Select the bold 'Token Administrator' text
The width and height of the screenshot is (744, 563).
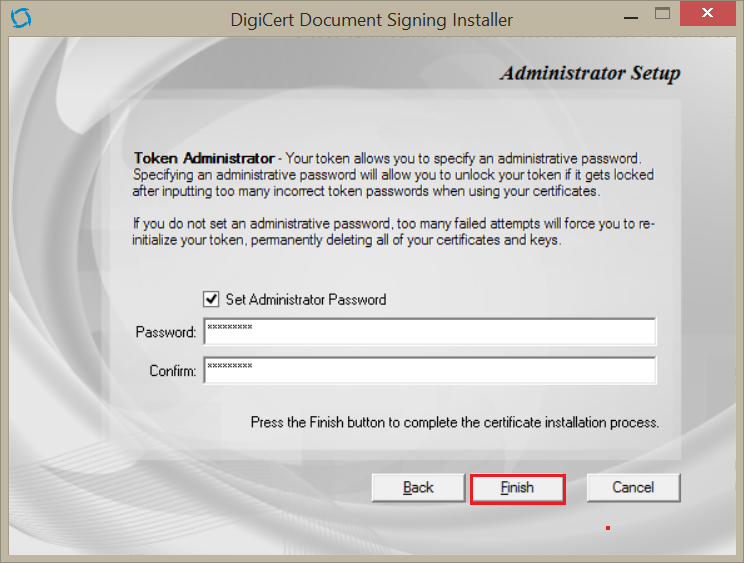204,158
